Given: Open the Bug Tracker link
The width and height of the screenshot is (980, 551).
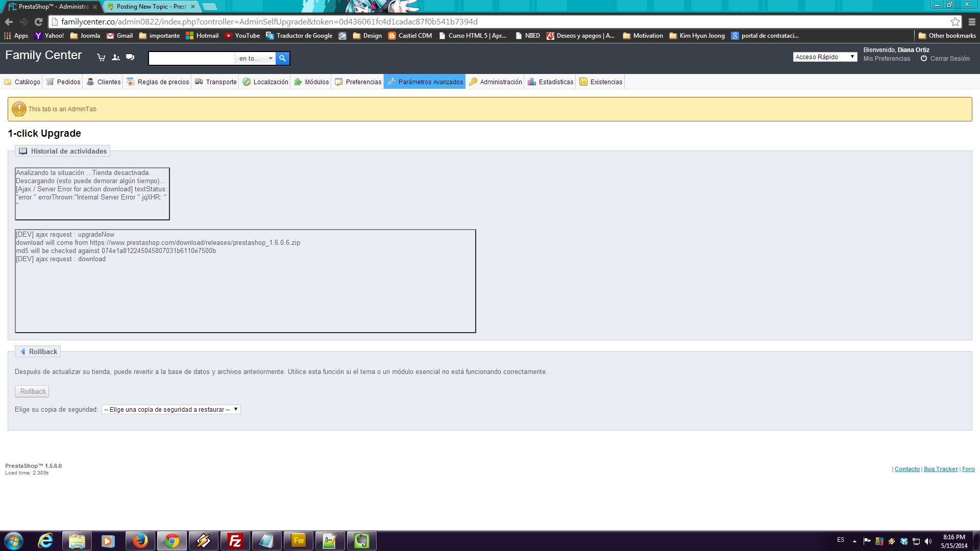Looking at the screenshot, I should 940,469.
